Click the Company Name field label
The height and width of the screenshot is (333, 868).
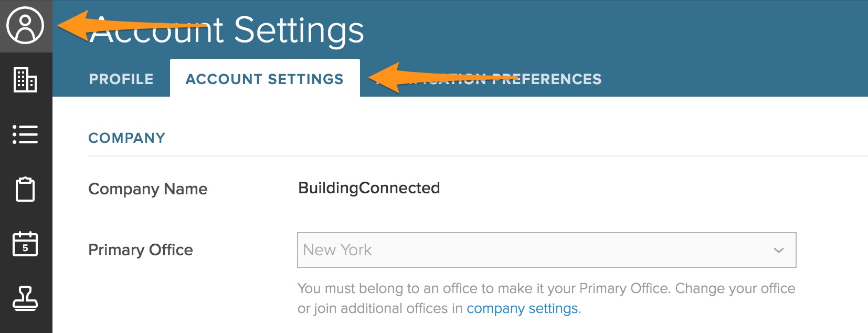pos(147,189)
